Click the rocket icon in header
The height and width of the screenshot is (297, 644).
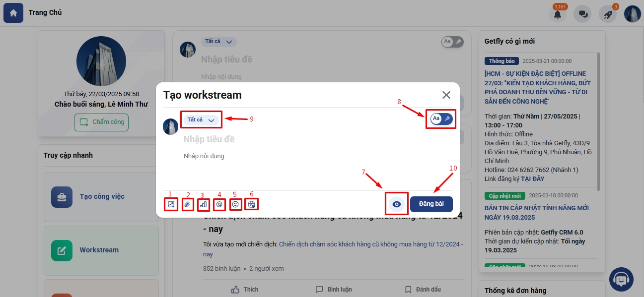click(x=608, y=14)
